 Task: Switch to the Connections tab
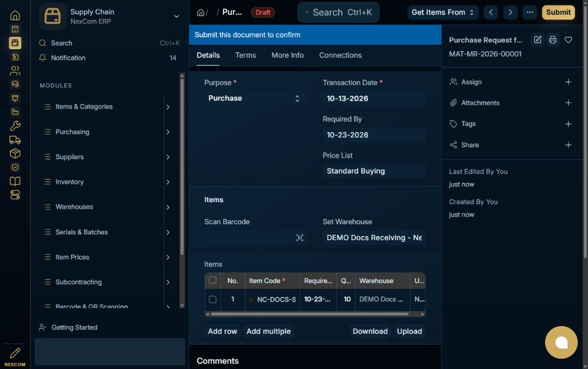(x=341, y=55)
